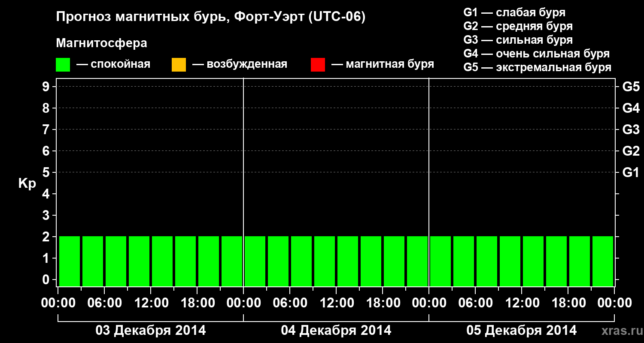Click the first green bar of 03 Декабря
644x343 pixels.
pyautogui.click(x=70, y=261)
